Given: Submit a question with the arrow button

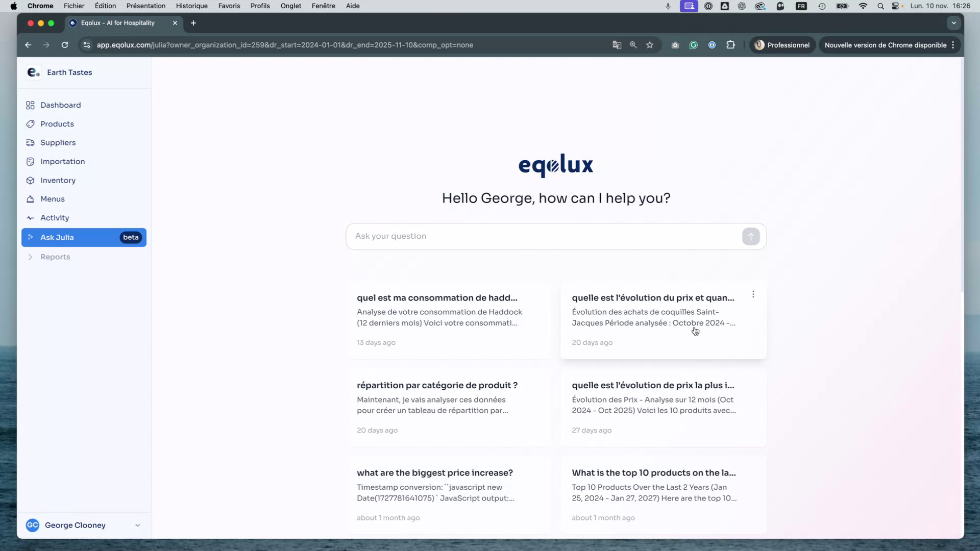Looking at the screenshot, I should click(751, 236).
